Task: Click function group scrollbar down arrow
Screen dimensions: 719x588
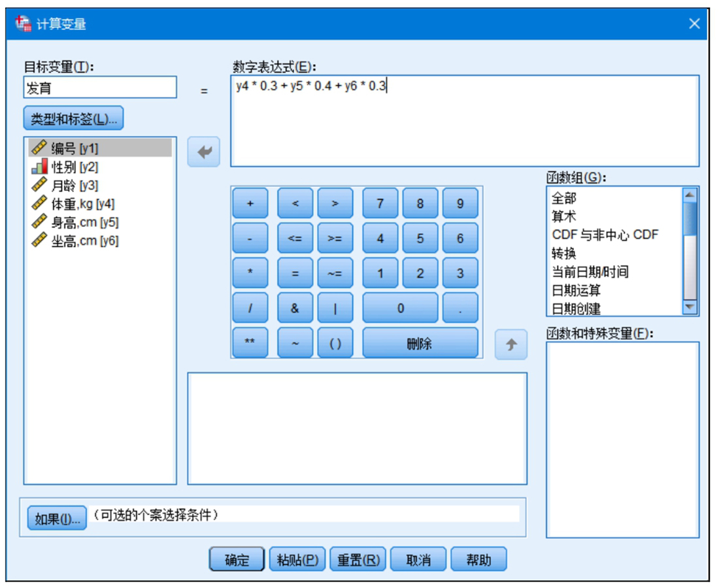Action: coord(690,307)
